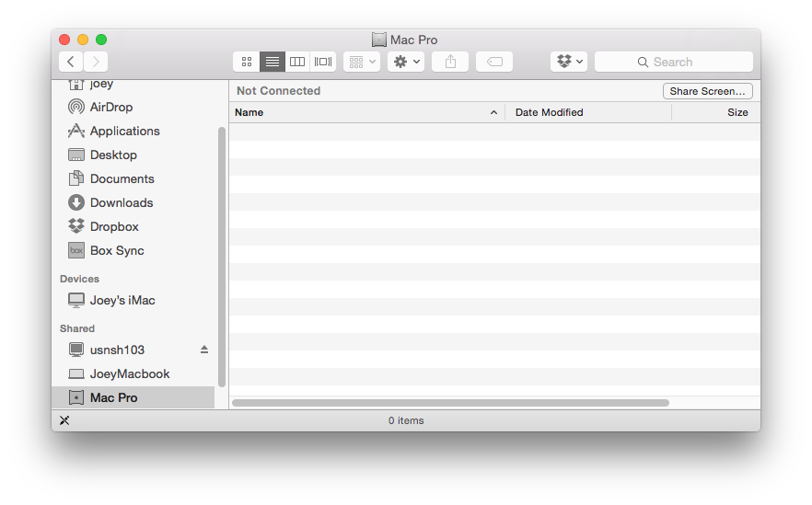Switch to icon view

[247, 62]
